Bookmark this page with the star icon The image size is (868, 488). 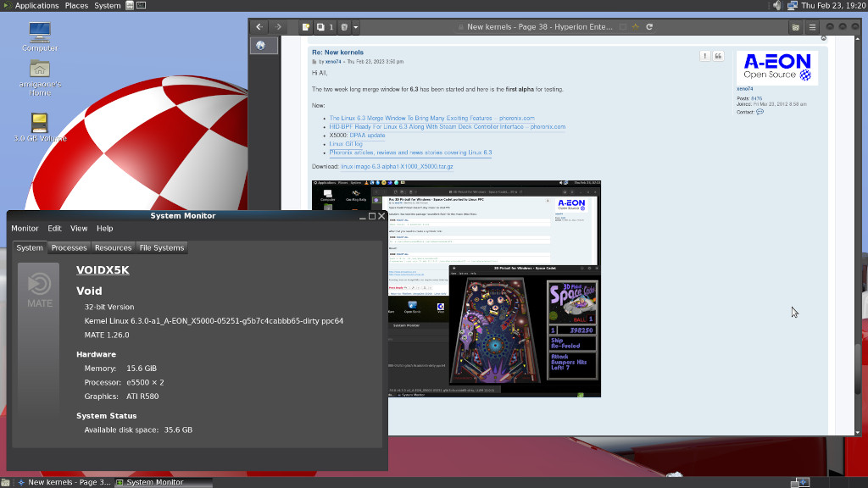click(636, 26)
